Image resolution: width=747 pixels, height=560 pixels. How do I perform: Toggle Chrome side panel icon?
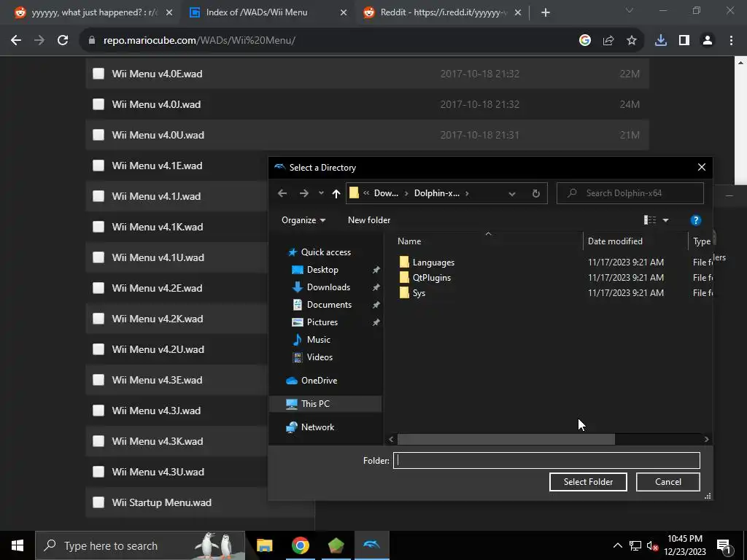point(684,41)
